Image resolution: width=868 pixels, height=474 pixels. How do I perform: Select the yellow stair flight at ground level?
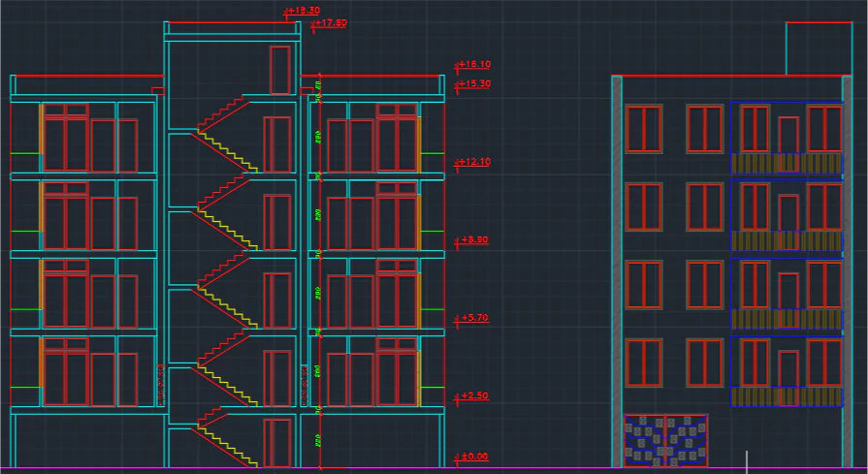pyautogui.click(x=234, y=446)
